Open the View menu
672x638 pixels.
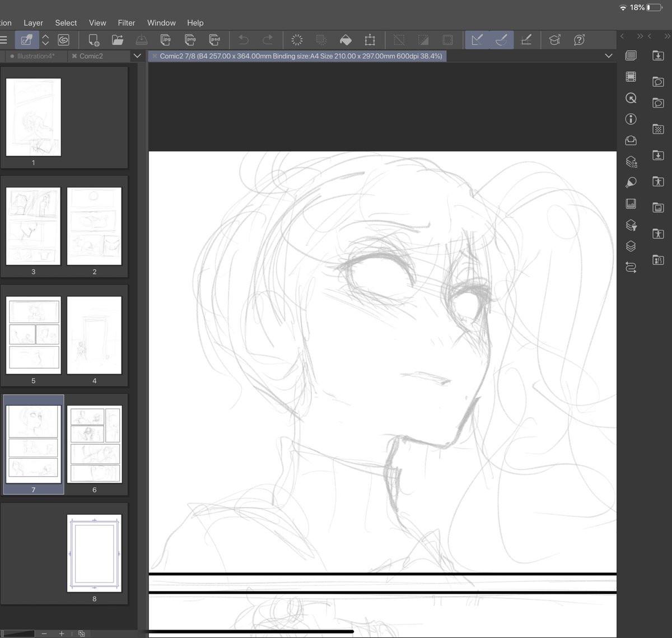click(97, 23)
